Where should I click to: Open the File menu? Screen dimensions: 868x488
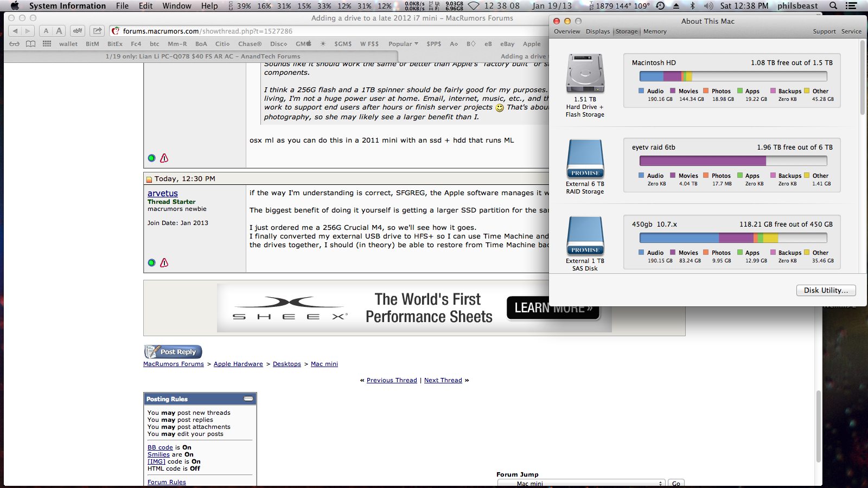coord(122,6)
